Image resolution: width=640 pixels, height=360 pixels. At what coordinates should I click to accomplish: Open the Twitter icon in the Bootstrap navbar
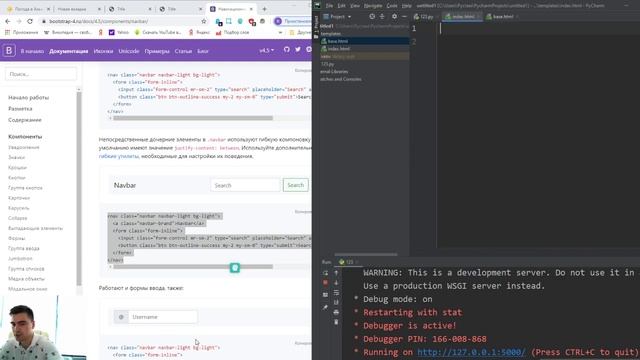[298, 49]
